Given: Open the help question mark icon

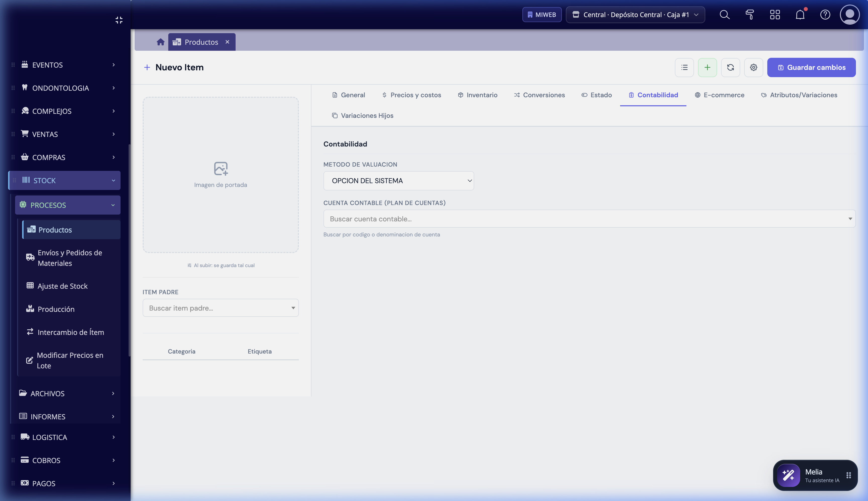Looking at the screenshot, I should 825,15.
